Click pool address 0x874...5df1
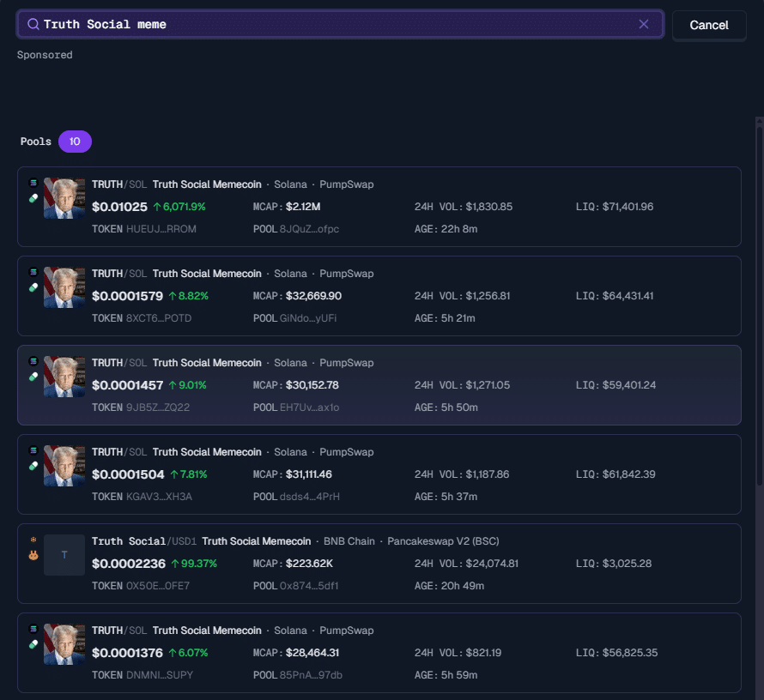The height and width of the screenshot is (700, 764). 309,586
